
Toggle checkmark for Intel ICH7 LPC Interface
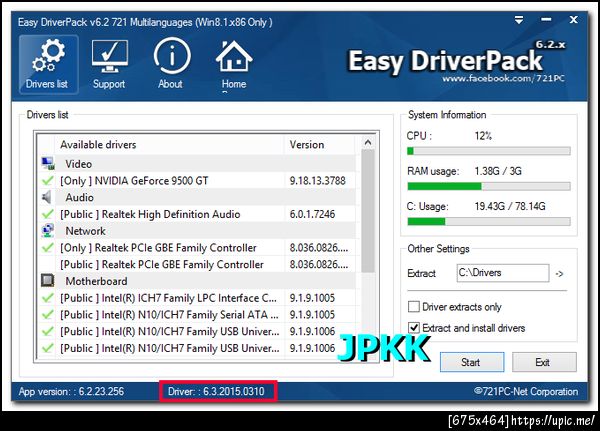tap(47, 297)
